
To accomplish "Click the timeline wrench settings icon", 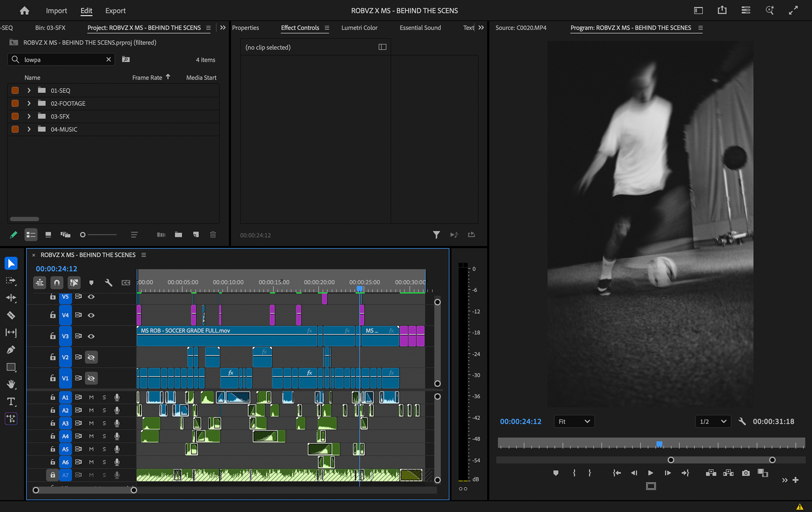I will point(108,283).
